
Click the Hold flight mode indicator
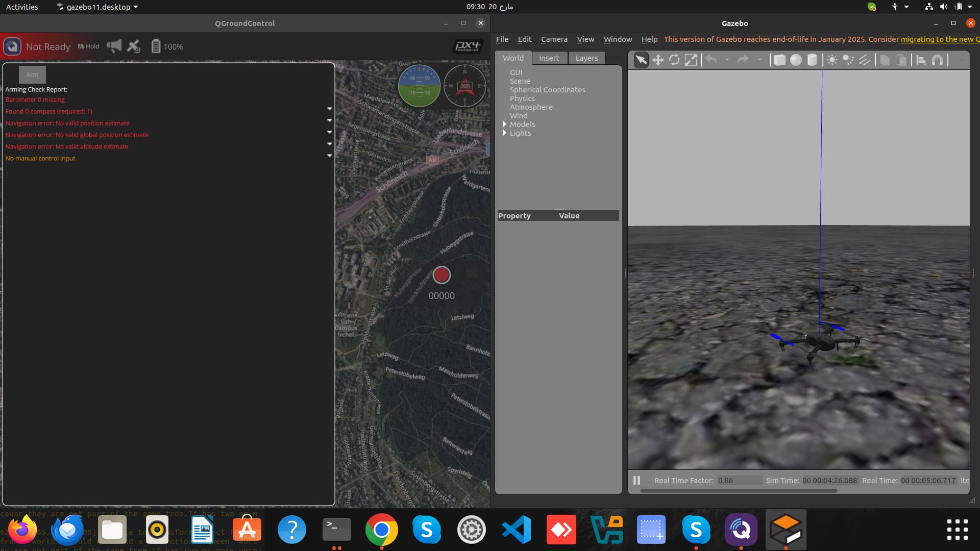click(x=88, y=46)
